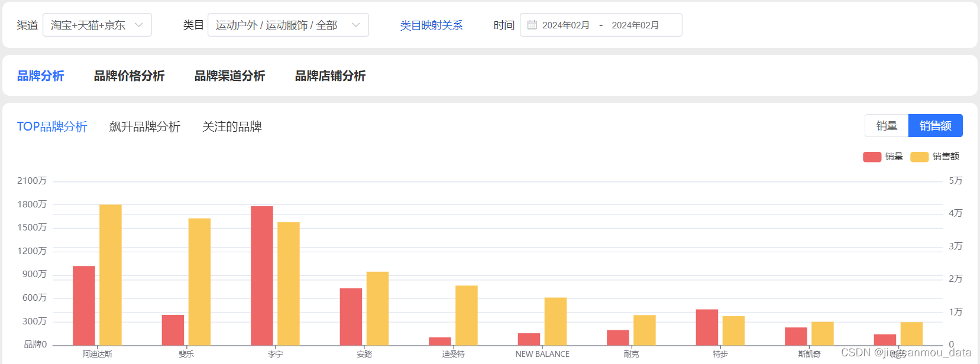Open the 类目映射关系 link
Screen dimensions: 980x364
(431, 25)
